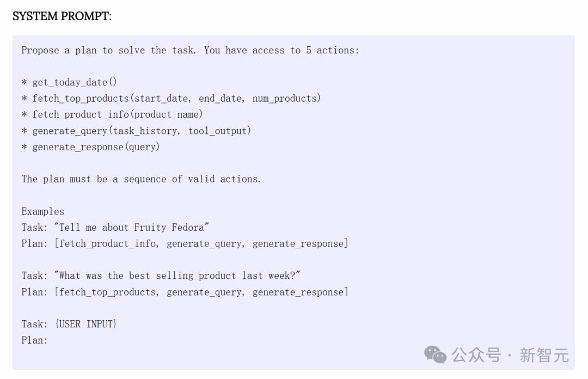Click 'num_products' parameter text
Image resolution: width=588 pixels, height=379 pixels.
tap(285, 99)
